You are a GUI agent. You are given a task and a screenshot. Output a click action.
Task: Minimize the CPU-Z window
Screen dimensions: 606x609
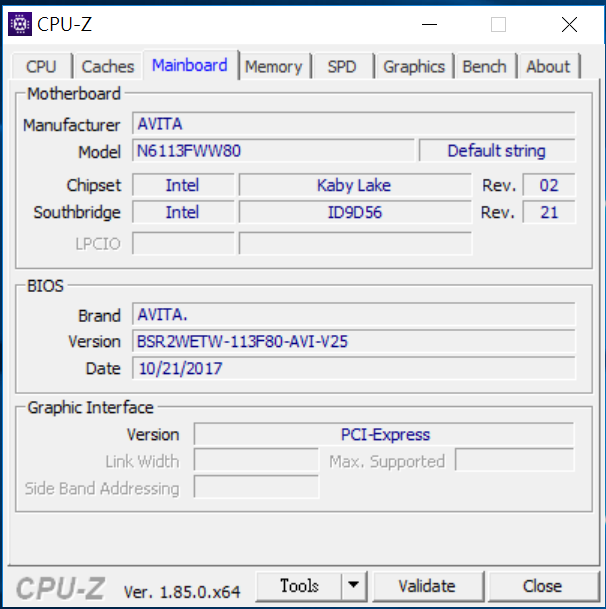pyautogui.click(x=429, y=24)
